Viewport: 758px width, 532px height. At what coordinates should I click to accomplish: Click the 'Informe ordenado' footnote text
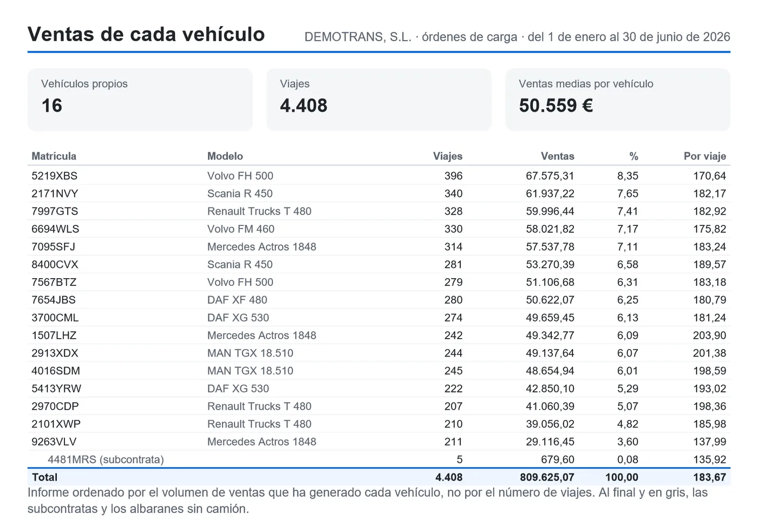[368, 501]
